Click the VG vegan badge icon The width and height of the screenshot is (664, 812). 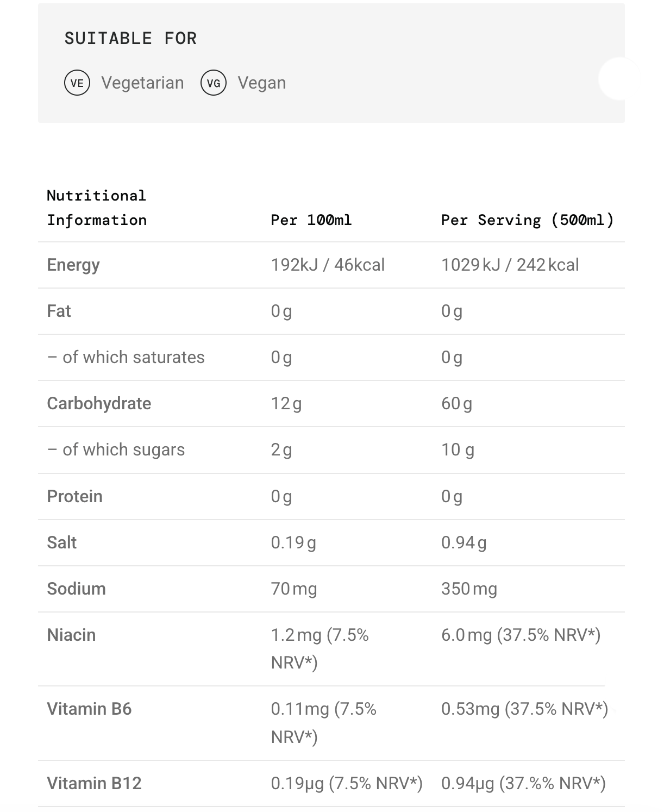click(214, 83)
